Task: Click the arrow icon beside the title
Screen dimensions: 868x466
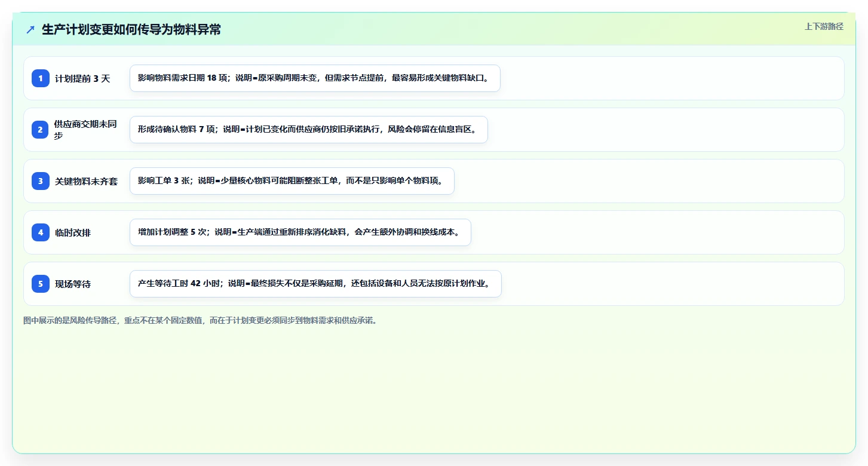Action: click(x=30, y=29)
